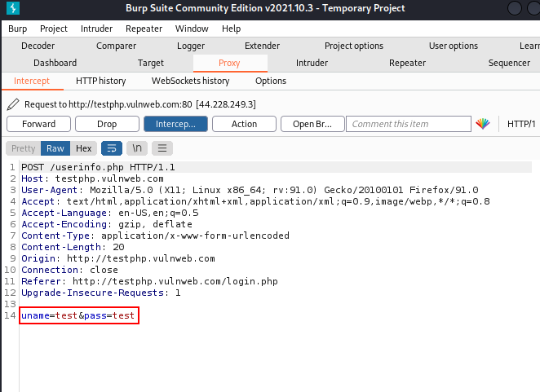Switch to the Decoder tab

click(38, 46)
